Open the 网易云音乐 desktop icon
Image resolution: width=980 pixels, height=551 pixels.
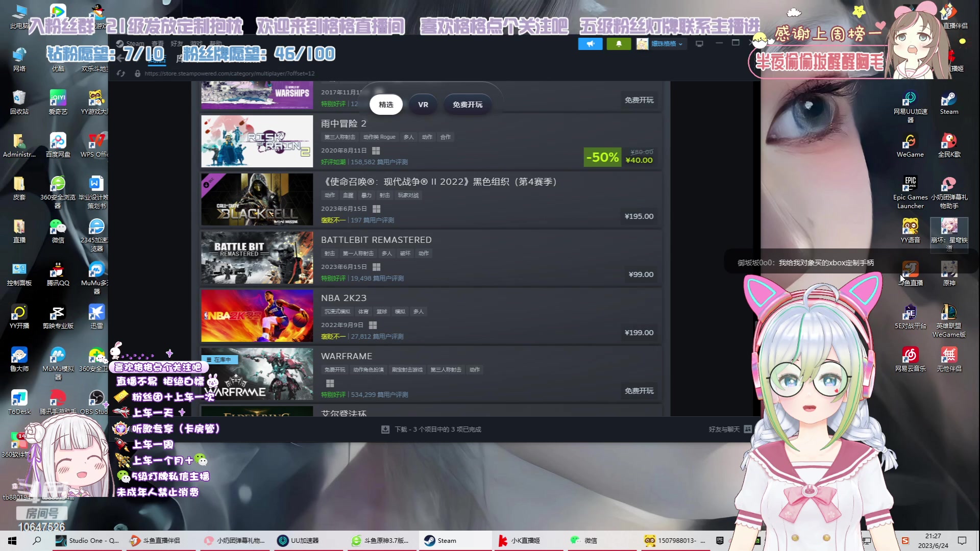pos(910,360)
